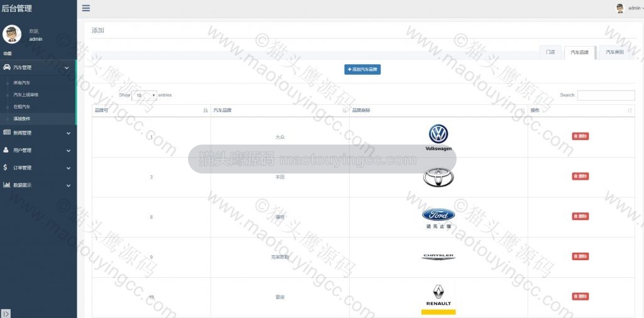Delete the 克莱斯勒 brand row

click(x=580, y=256)
